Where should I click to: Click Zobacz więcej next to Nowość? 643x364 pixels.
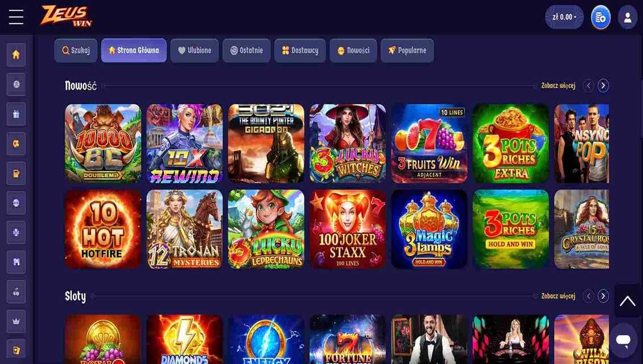click(x=558, y=86)
